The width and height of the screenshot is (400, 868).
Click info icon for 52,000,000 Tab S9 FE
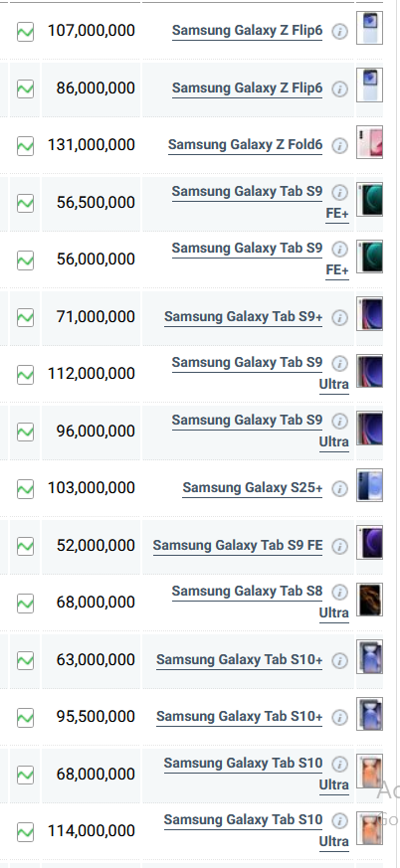coord(339,547)
